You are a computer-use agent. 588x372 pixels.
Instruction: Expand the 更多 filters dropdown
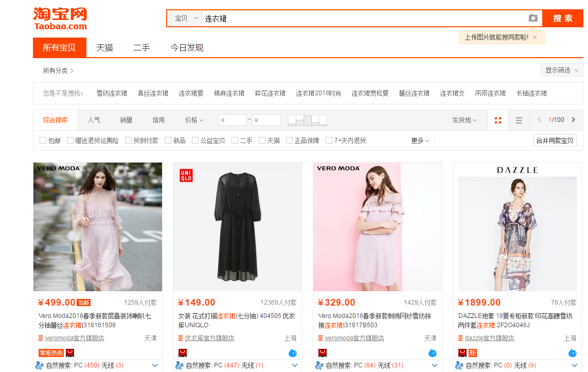[x=420, y=140]
